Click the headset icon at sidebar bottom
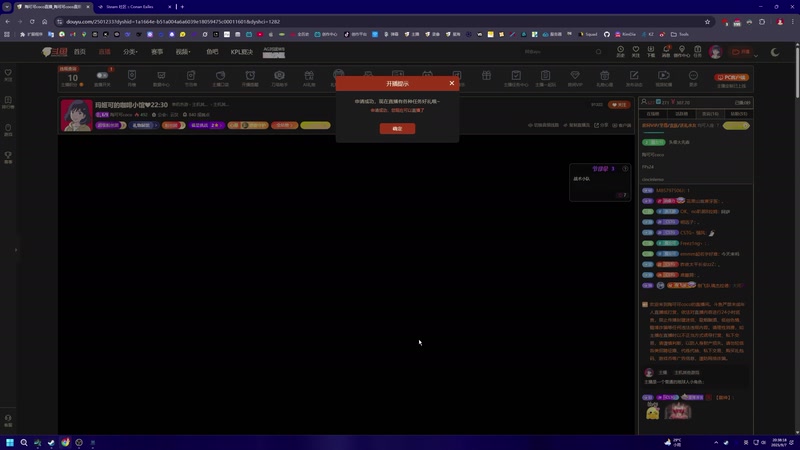 coord(8,420)
